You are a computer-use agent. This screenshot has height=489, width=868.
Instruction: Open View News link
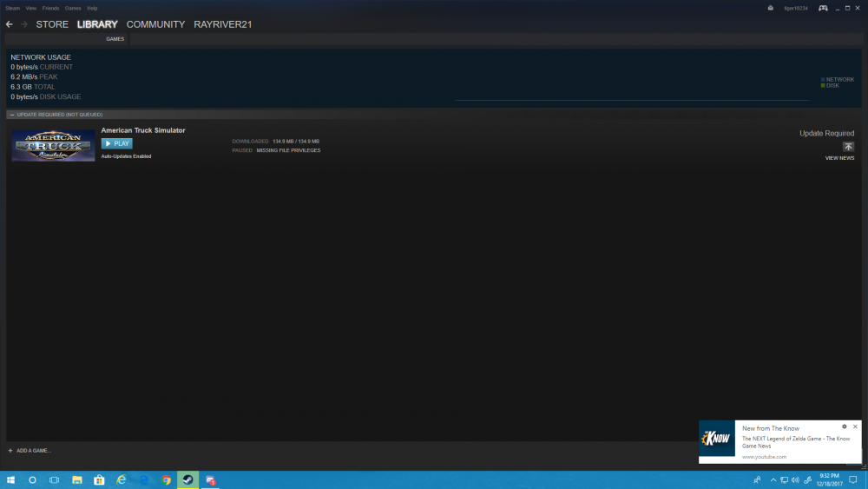839,158
